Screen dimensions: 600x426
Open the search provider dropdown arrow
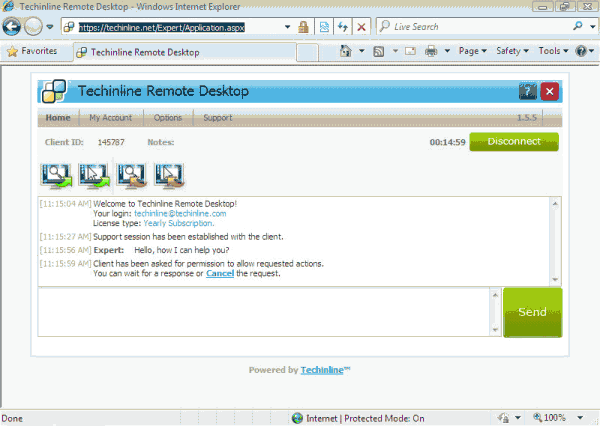(x=592, y=27)
